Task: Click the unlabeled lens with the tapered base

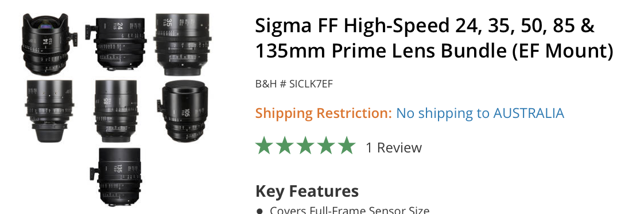Action: tap(49, 111)
